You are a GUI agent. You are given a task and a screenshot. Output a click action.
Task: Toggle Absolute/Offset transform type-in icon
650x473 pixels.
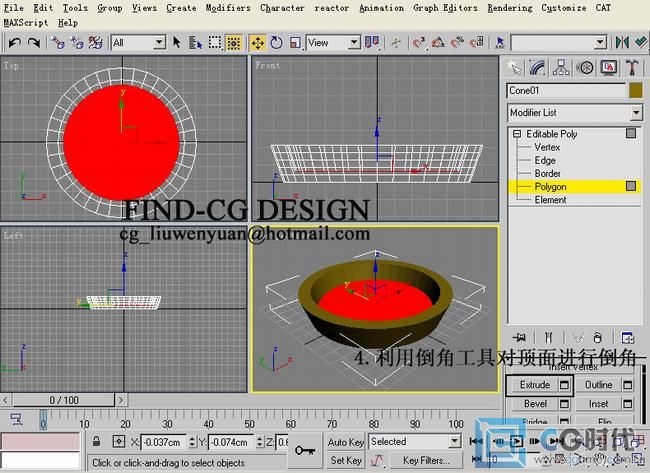click(x=119, y=441)
